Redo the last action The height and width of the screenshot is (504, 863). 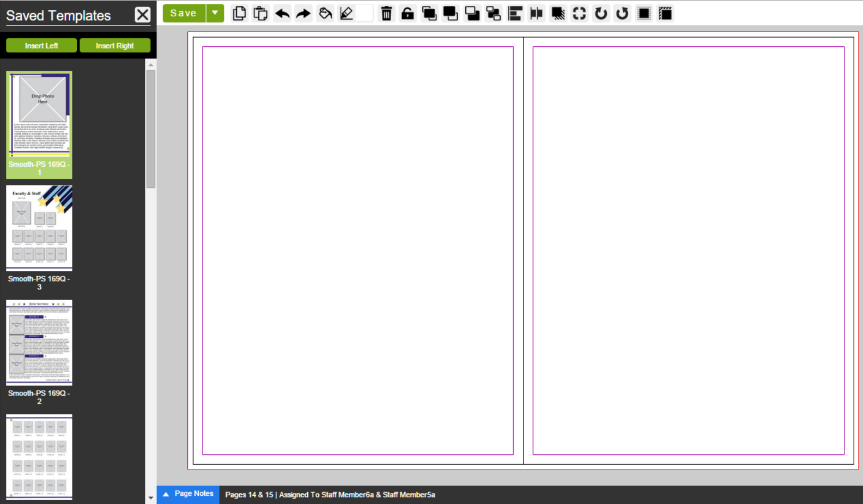[303, 13]
